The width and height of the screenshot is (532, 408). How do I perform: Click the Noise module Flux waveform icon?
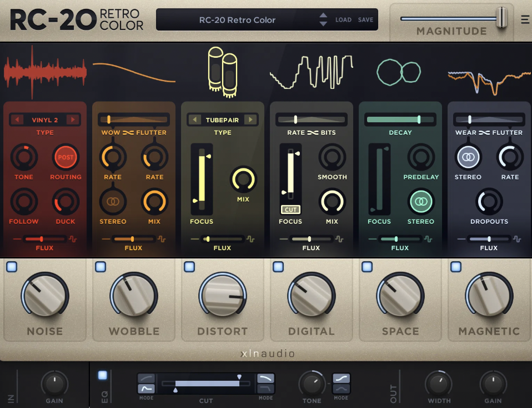73,239
